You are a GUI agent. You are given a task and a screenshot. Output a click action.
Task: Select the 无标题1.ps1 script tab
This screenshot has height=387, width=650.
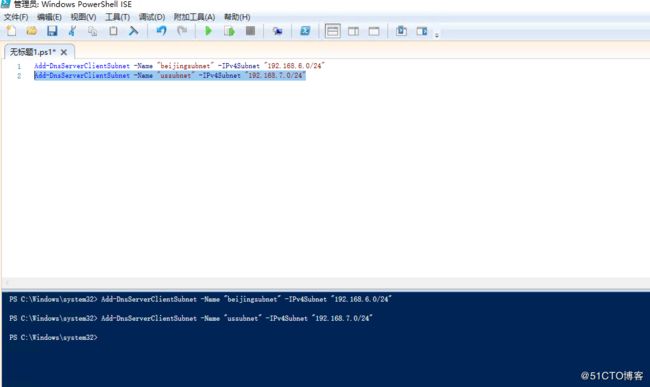coord(32,52)
